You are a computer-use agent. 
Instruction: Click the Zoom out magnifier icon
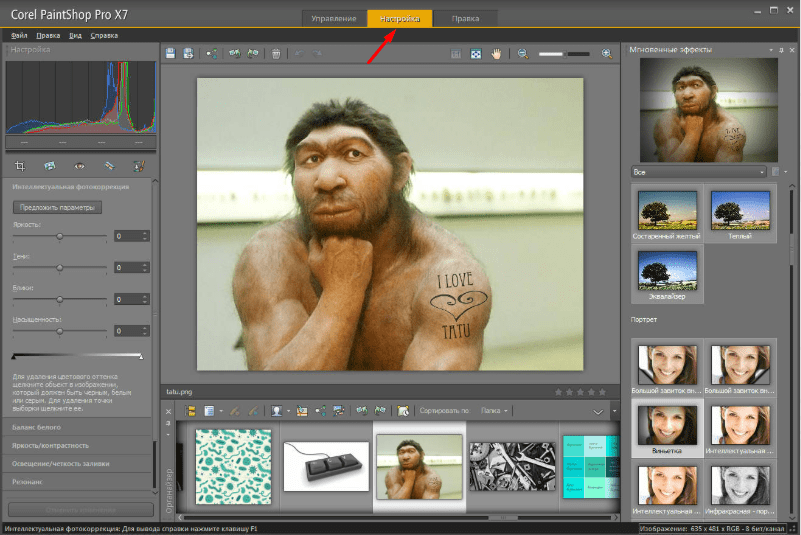click(523, 53)
